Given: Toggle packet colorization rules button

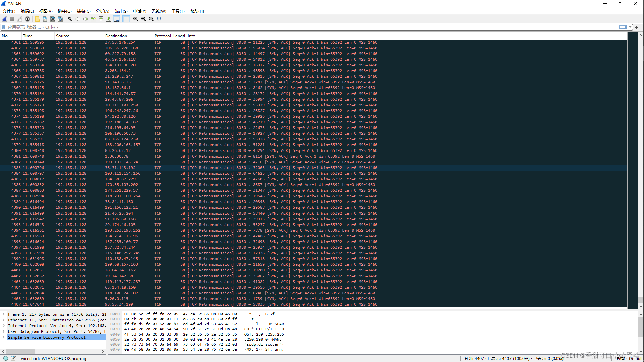Looking at the screenshot, I should (126, 19).
